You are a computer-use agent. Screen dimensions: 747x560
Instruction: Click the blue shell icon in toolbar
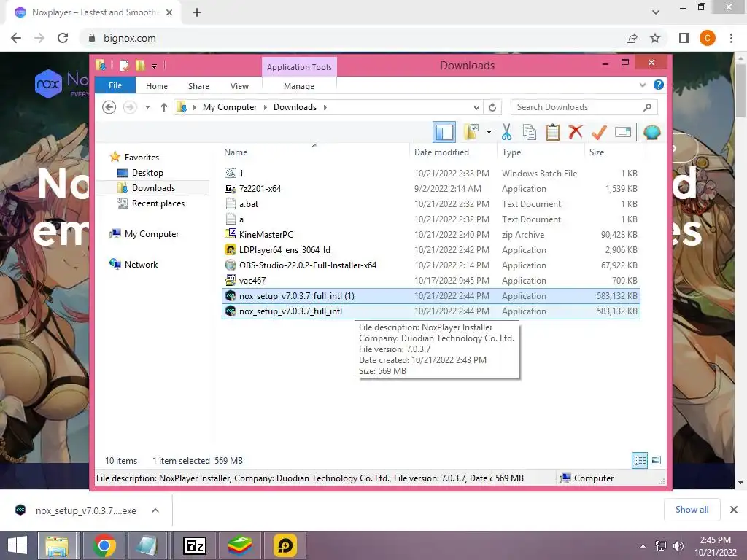tap(651, 132)
